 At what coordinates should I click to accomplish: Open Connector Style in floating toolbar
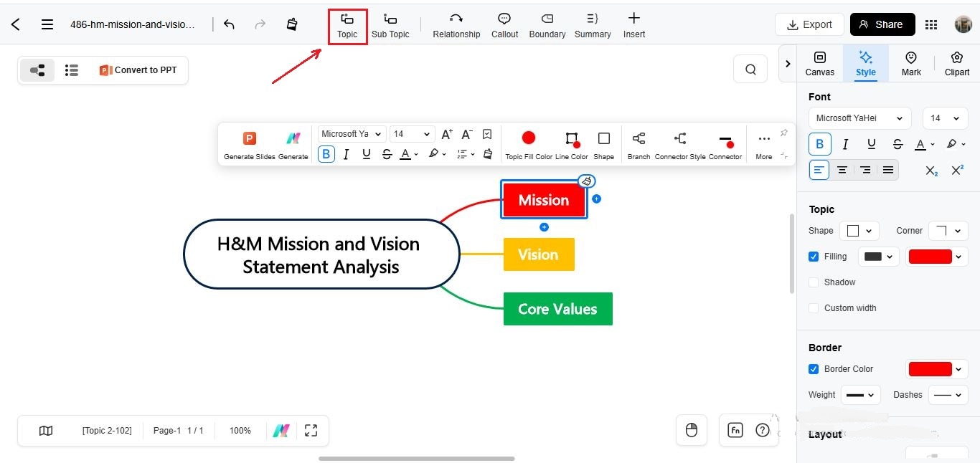pyautogui.click(x=680, y=145)
